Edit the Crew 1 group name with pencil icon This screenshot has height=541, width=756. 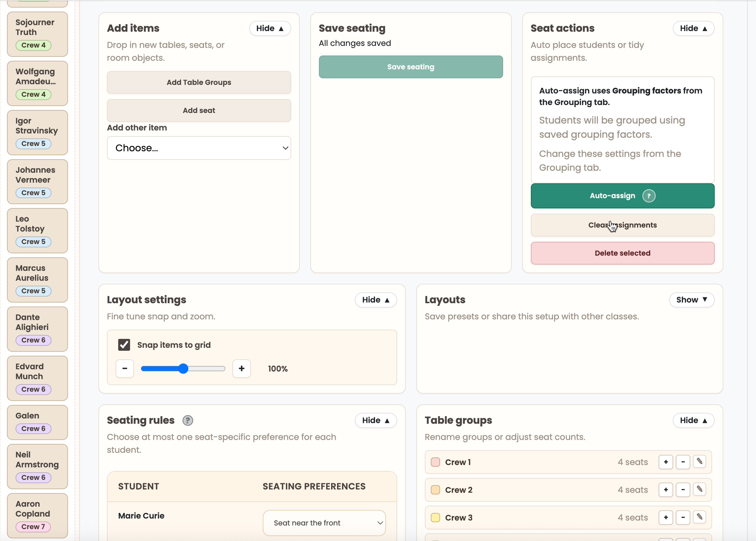700,462
